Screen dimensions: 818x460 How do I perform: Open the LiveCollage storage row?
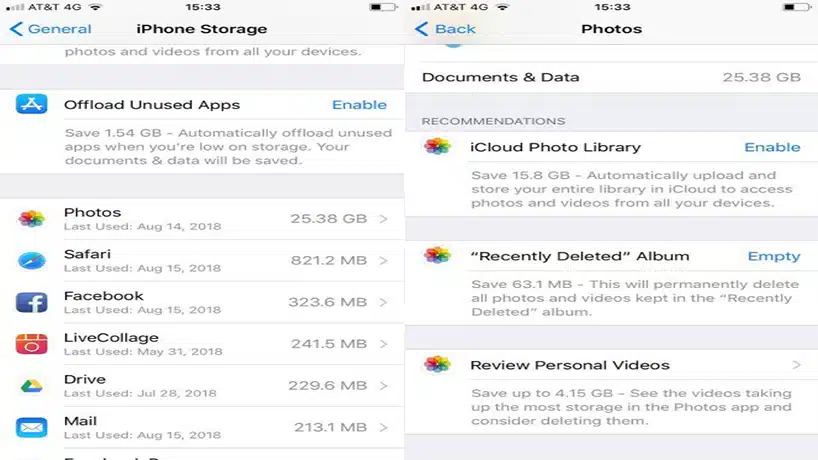(x=202, y=344)
